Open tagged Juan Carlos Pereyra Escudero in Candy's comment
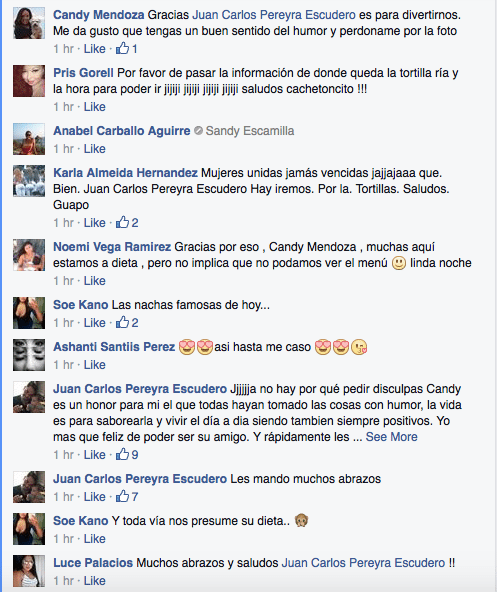This screenshot has width=497, height=592. 274,15
